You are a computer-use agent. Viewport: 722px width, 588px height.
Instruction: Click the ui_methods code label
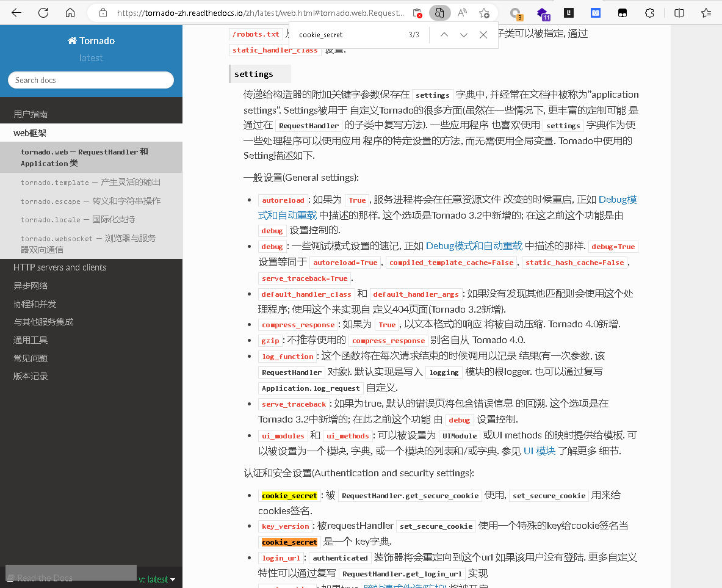click(x=348, y=436)
